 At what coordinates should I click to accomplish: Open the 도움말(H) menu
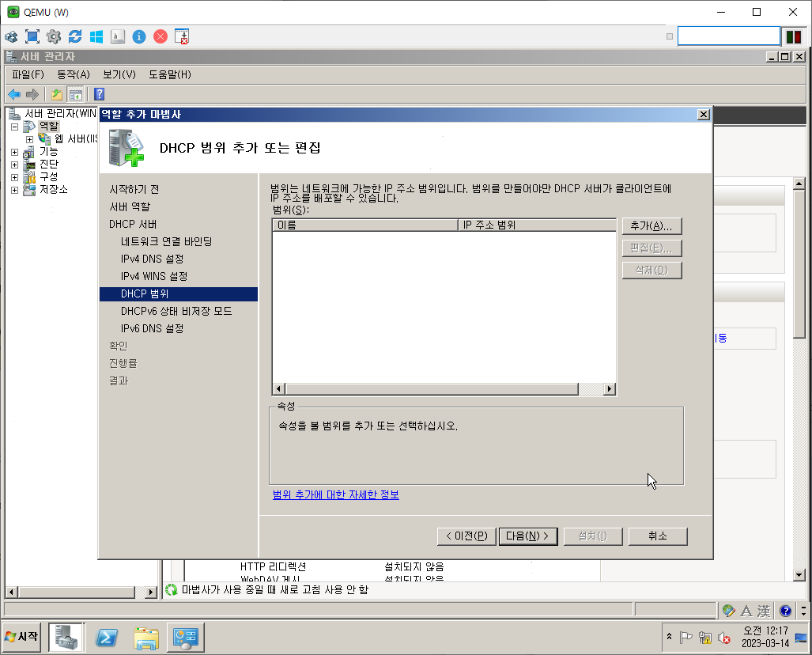(x=170, y=74)
